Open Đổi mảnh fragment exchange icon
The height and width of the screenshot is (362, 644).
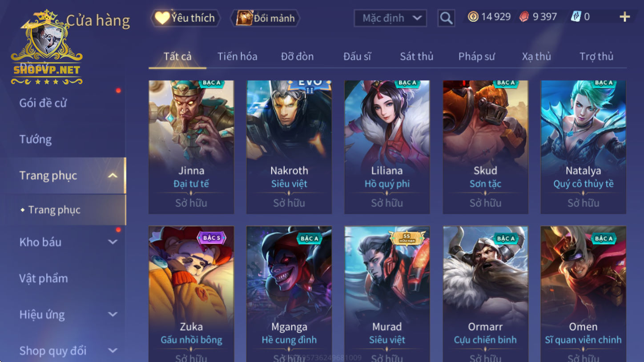click(244, 18)
